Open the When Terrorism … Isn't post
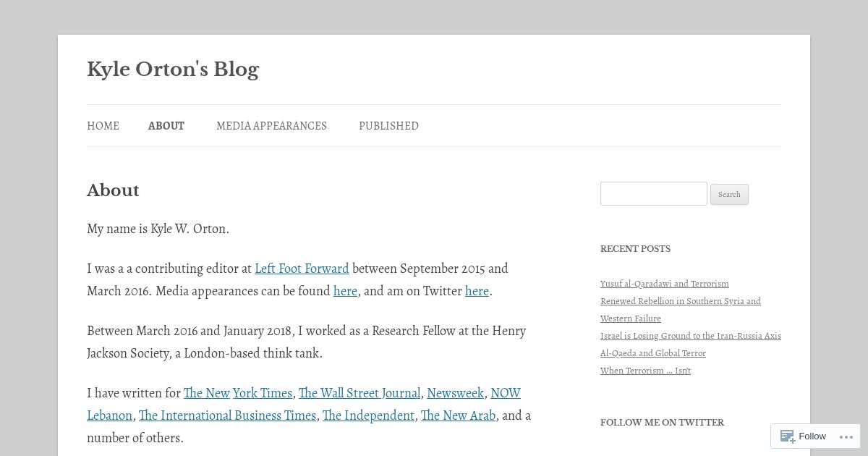 (645, 371)
